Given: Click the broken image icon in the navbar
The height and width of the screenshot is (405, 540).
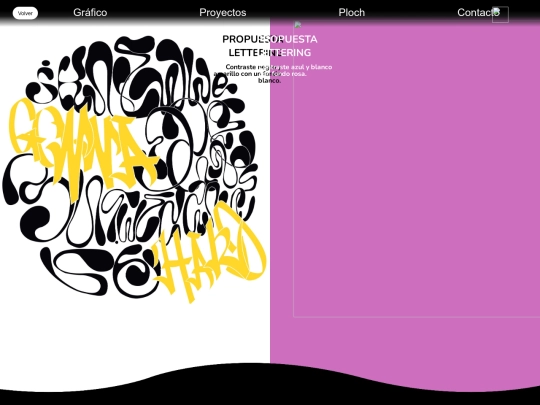Looking at the screenshot, I should click(x=500, y=14).
